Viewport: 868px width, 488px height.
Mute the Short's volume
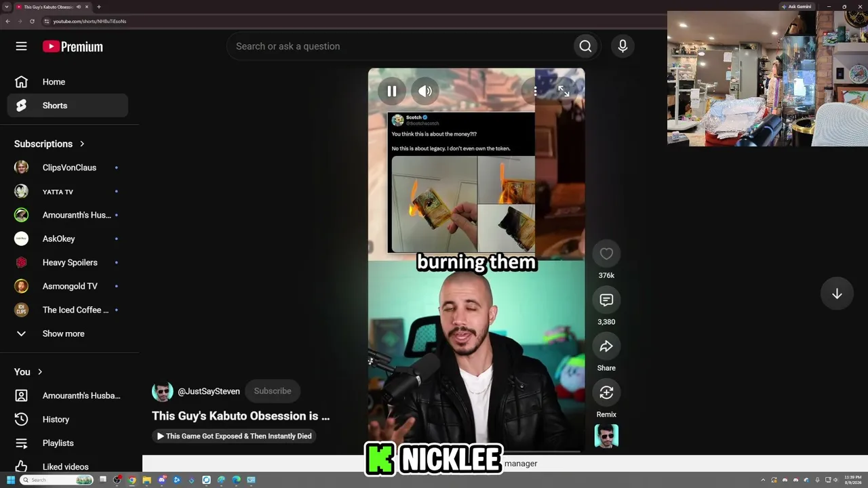click(425, 91)
